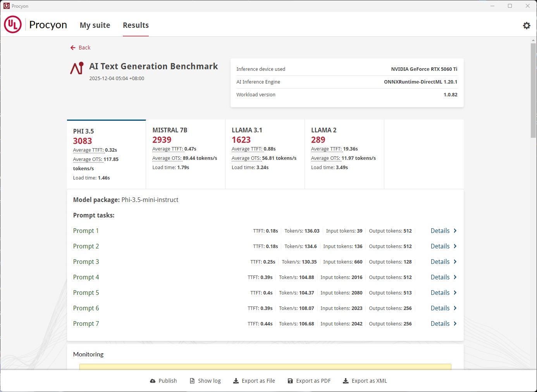Expand Prompt 6 details chevron
Image resolution: width=537 pixels, height=392 pixels.
(455, 308)
